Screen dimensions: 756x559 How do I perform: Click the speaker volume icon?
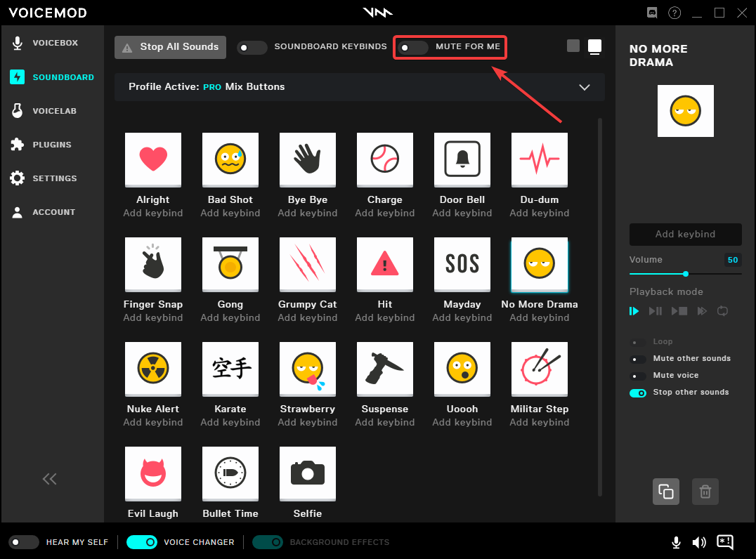[x=699, y=543]
